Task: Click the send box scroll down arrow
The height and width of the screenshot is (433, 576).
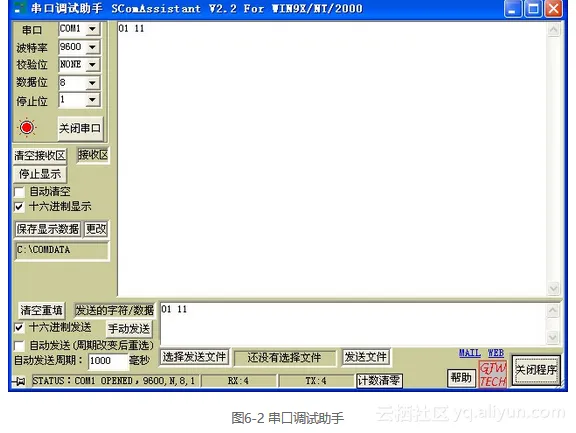Action: click(553, 337)
